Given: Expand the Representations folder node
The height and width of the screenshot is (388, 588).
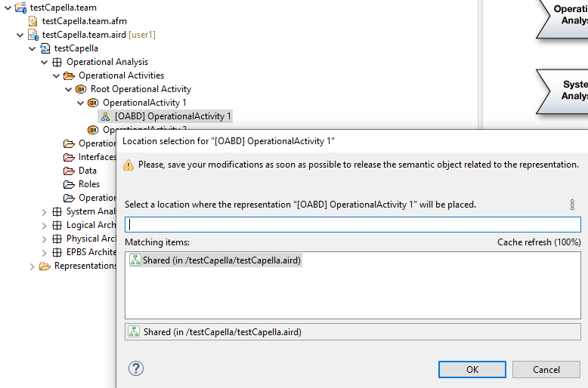Looking at the screenshot, I should tap(32, 266).
